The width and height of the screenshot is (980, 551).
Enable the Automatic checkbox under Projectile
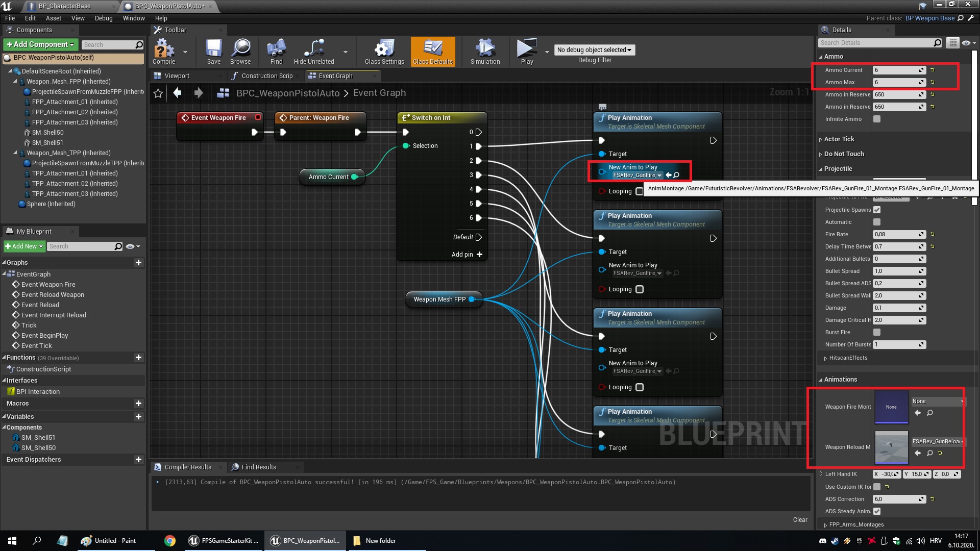(x=877, y=222)
